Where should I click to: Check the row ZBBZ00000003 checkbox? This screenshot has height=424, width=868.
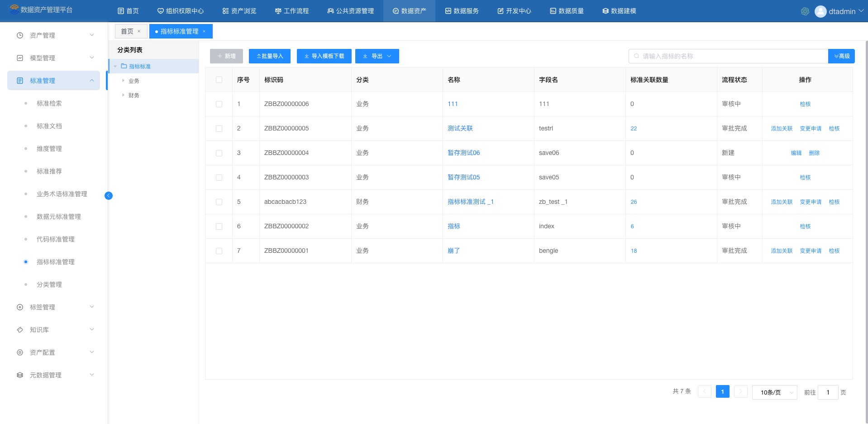[219, 178]
